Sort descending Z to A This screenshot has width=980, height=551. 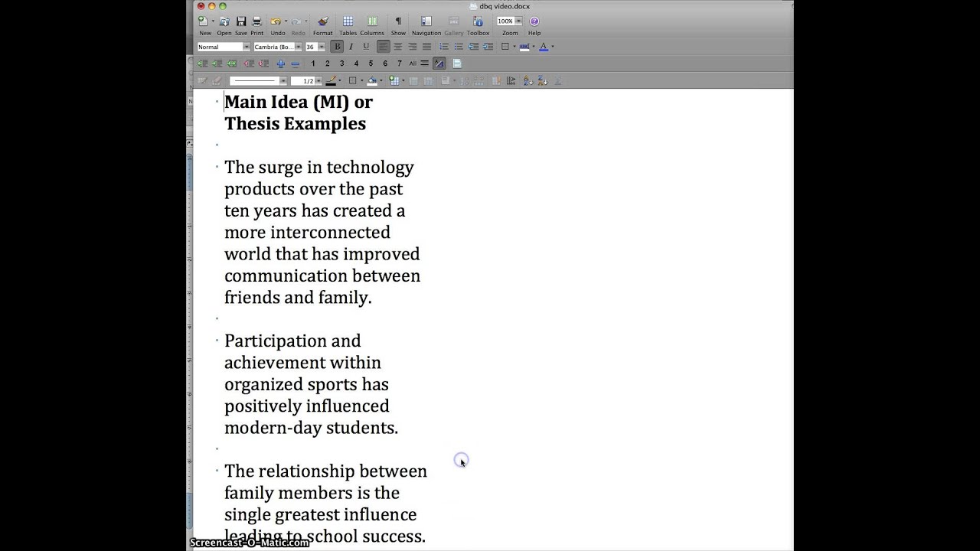click(542, 80)
